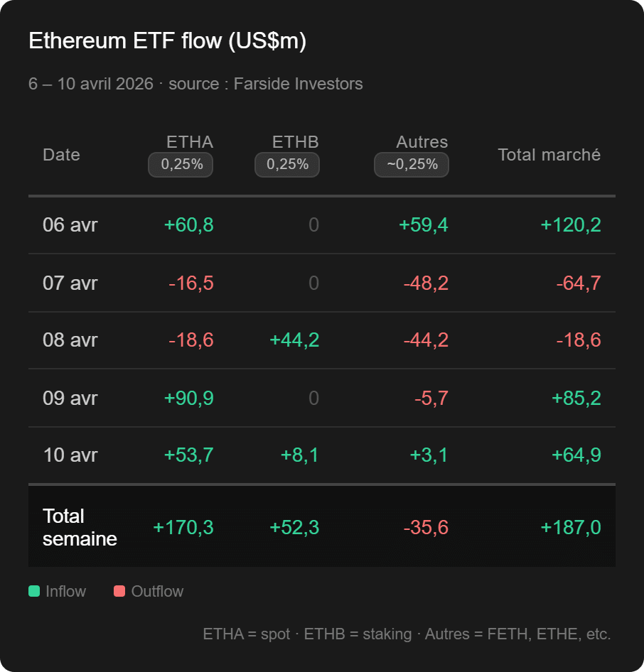
Task: Select the Total marché column header
Action: pyautogui.click(x=549, y=155)
